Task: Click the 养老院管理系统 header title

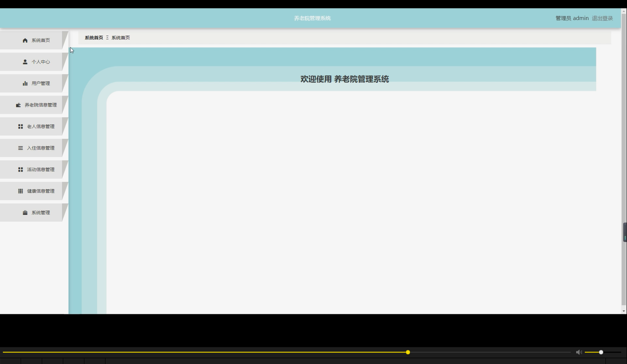Action: pyautogui.click(x=312, y=18)
